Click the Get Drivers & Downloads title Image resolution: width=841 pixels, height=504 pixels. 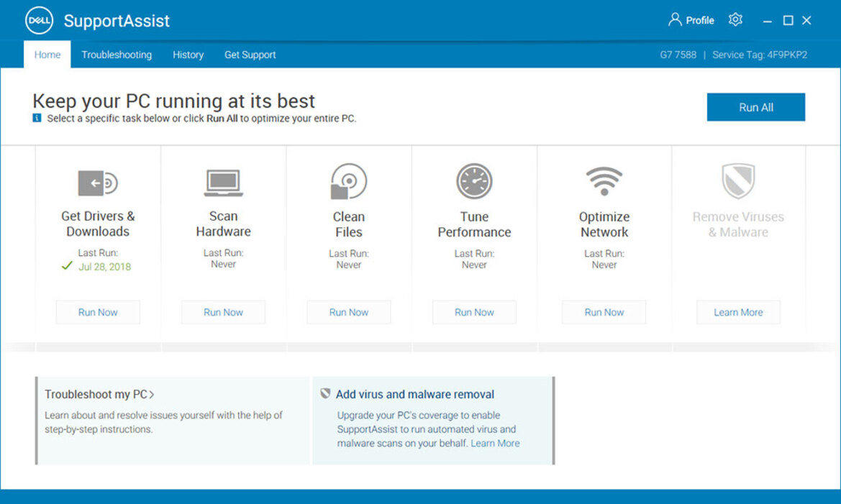[x=98, y=224]
